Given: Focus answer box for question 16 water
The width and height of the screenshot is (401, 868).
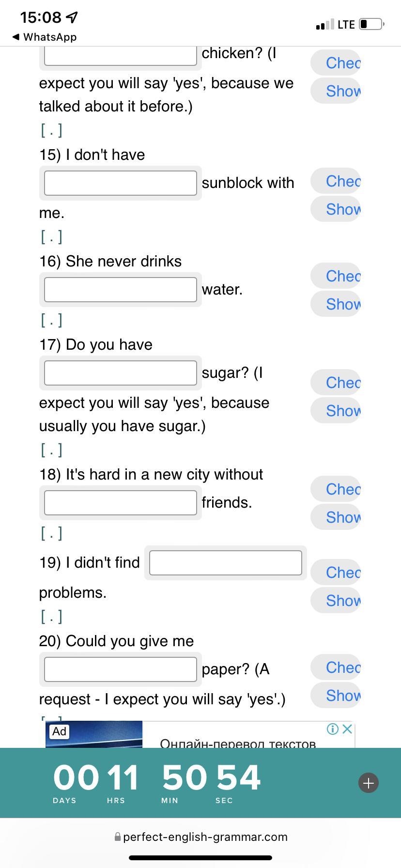Looking at the screenshot, I should (121, 290).
